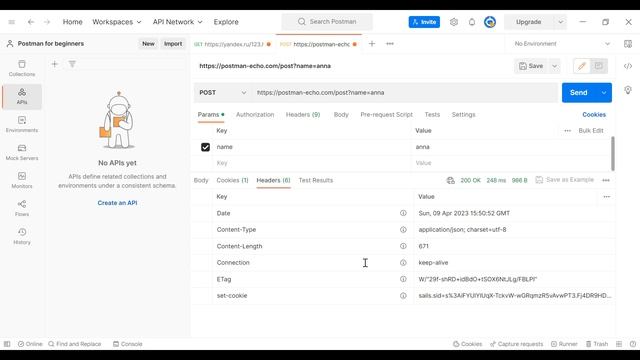Click the Search Postman field
Image resolution: width=640 pixels, height=360 pixels.
[327, 22]
